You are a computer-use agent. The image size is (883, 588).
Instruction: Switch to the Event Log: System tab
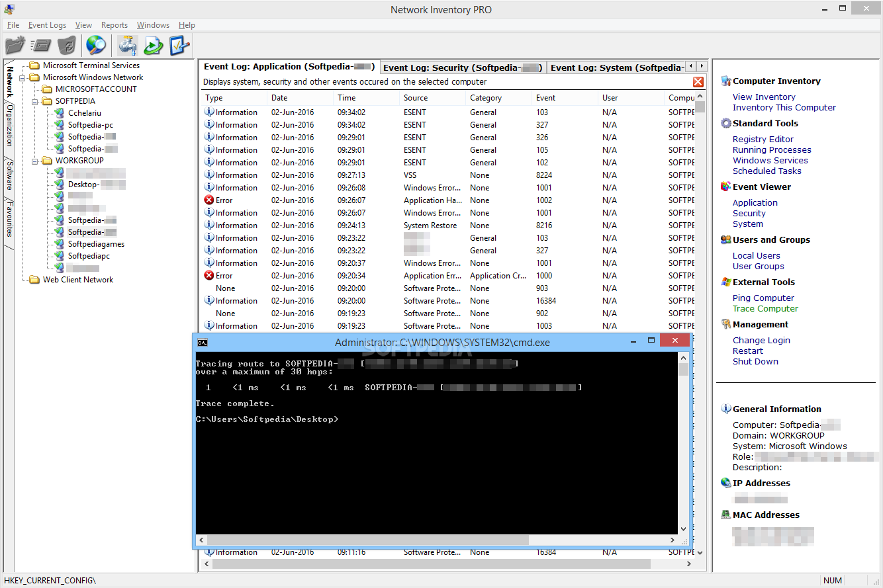617,67
